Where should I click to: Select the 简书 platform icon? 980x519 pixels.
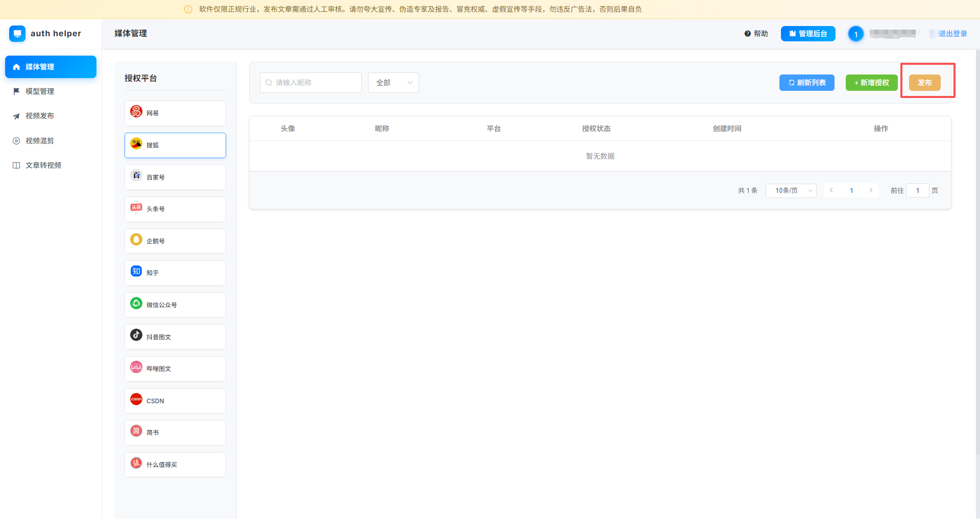(136, 431)
